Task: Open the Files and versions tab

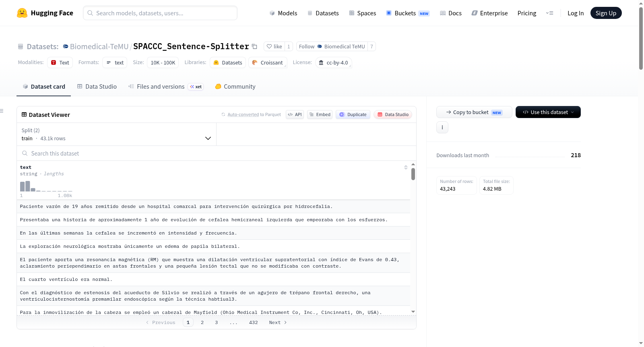Action: pos(166,87)
